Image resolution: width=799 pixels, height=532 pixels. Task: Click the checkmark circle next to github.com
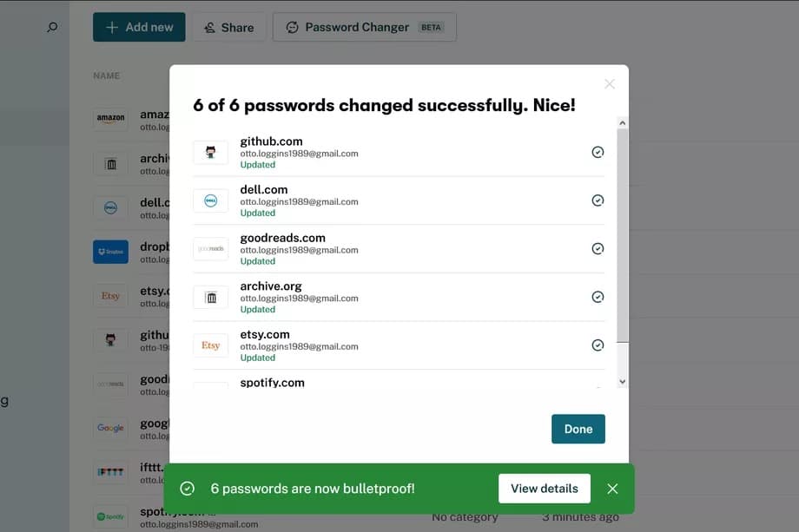click(598, 151)
